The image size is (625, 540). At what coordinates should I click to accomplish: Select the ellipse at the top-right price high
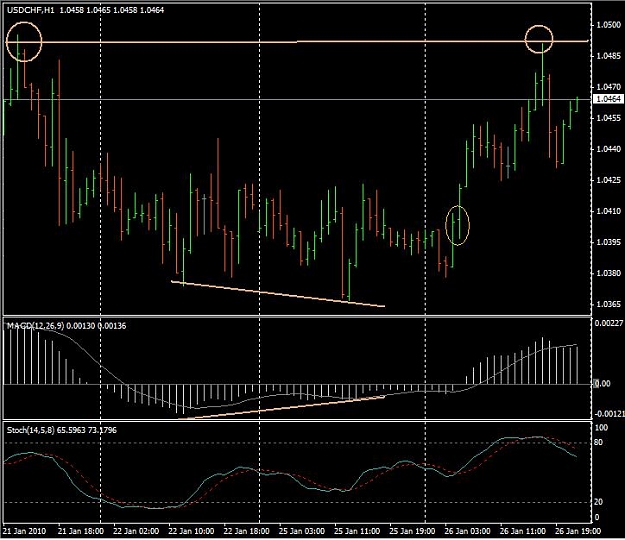coord(539,39)
